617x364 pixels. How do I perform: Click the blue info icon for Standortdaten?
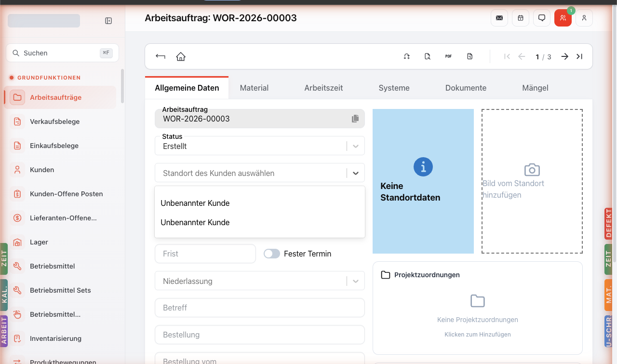(423, 167)
